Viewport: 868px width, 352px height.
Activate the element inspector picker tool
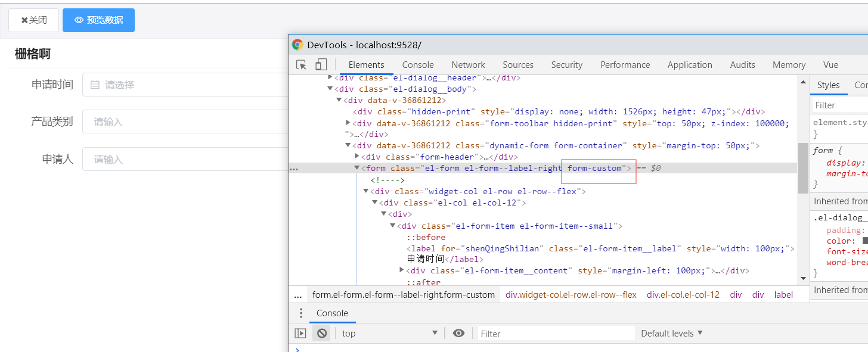tap(301, 65)
